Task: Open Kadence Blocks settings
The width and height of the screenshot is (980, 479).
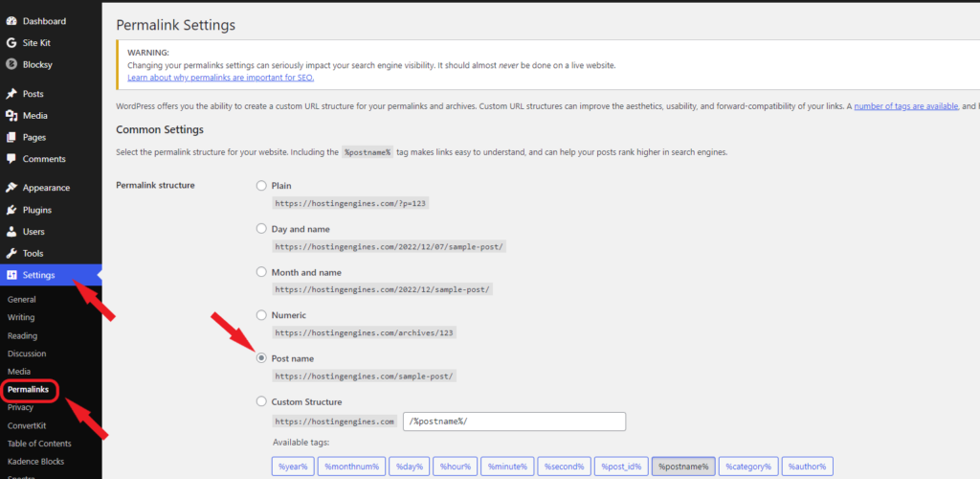Action: [35, 462]
